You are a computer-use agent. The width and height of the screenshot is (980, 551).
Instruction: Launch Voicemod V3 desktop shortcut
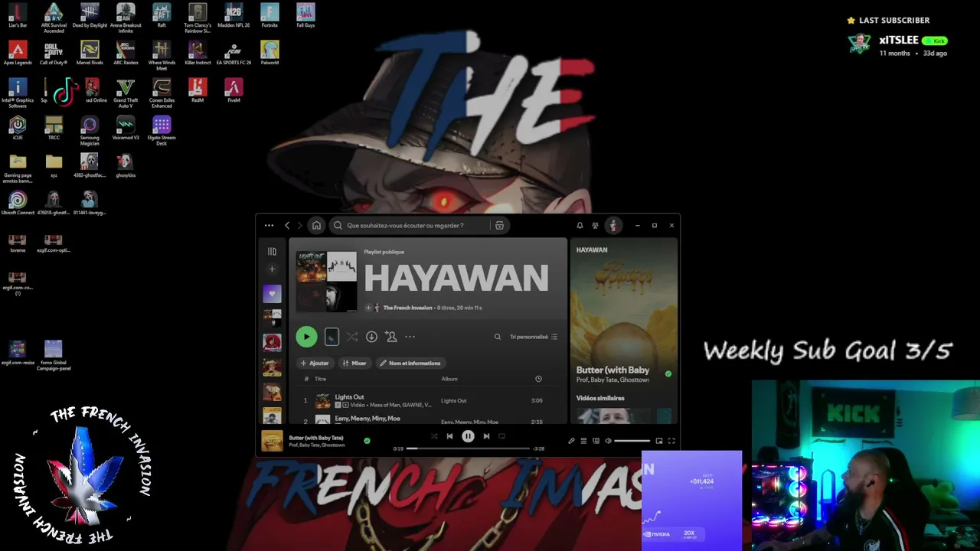pos(126,129)
